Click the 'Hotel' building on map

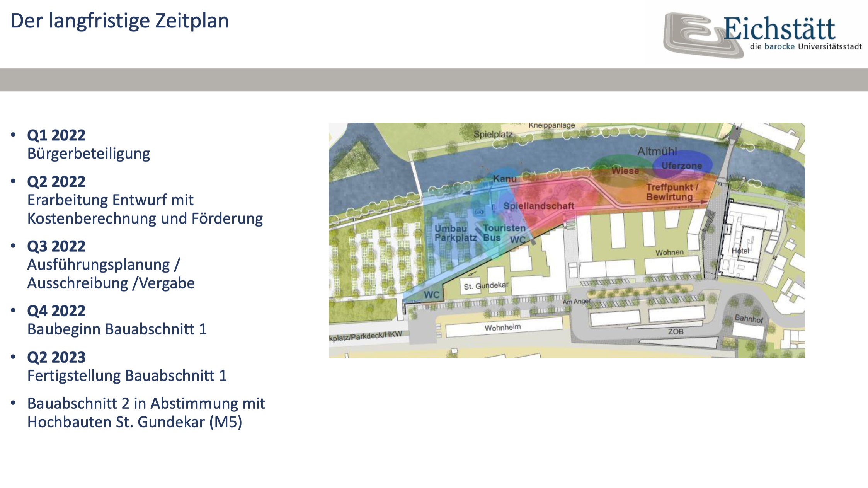740,251
